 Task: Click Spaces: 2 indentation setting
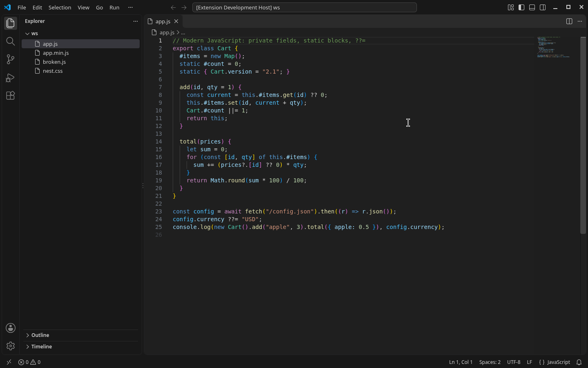pos(490,362)
